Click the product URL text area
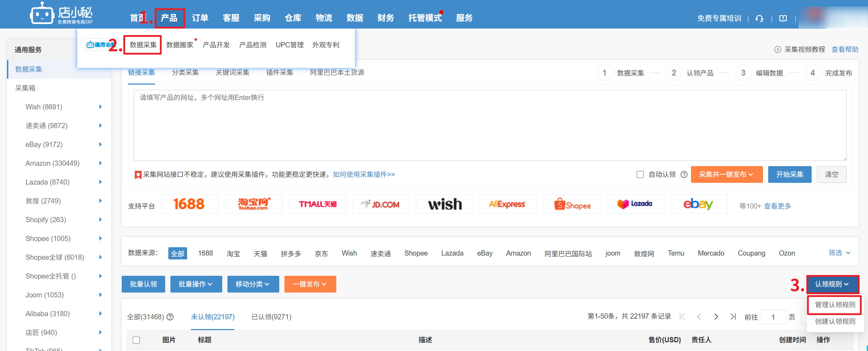This screenshot has width=868, height=351. [x=490, y=125]
